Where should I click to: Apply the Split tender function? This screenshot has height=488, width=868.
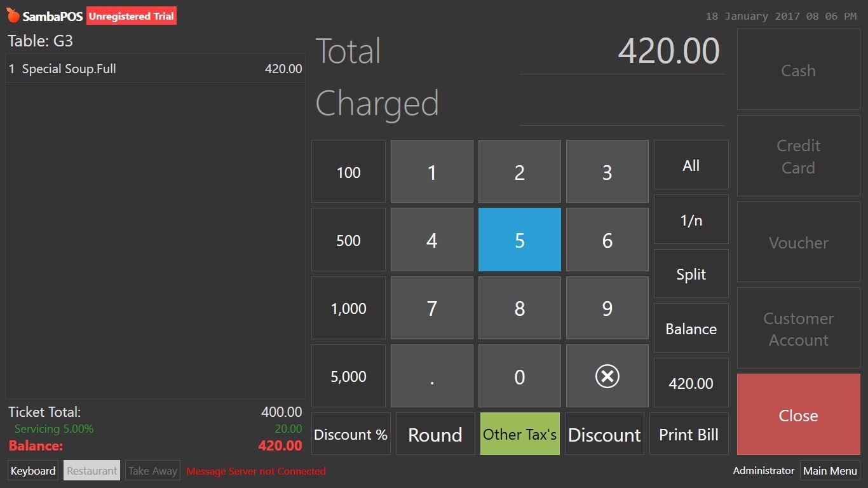coord(691,274)
